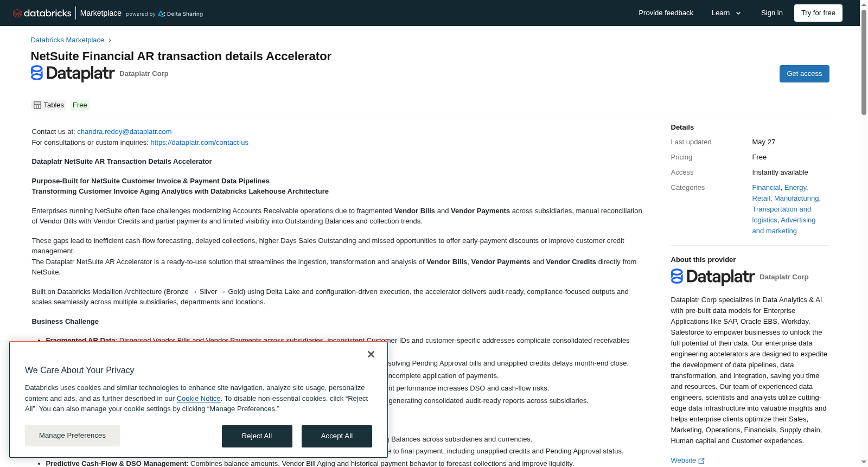Click the Last updated value May 27
Image resolution: width=868 pixels, height=467 pixels.
pyautogui.click(x=763, y=142)
